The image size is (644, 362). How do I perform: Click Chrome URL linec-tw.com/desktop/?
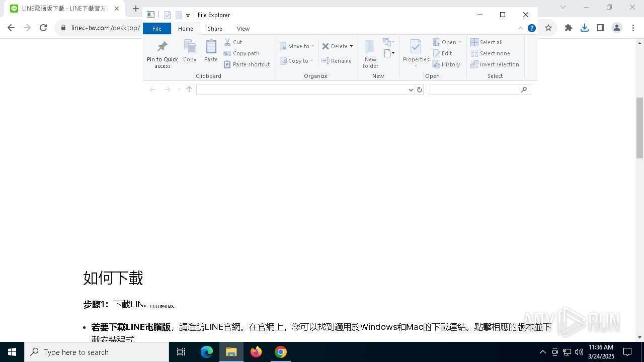[105, 28]
